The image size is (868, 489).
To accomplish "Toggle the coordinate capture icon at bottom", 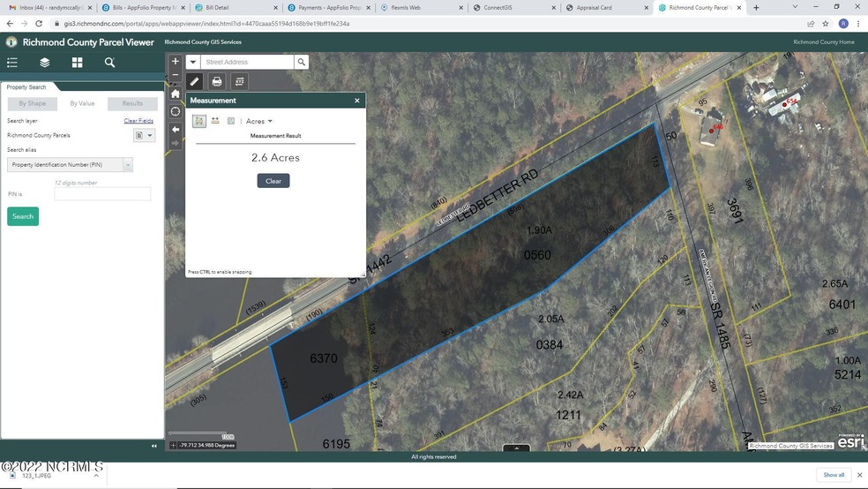I will coord(173,445).
